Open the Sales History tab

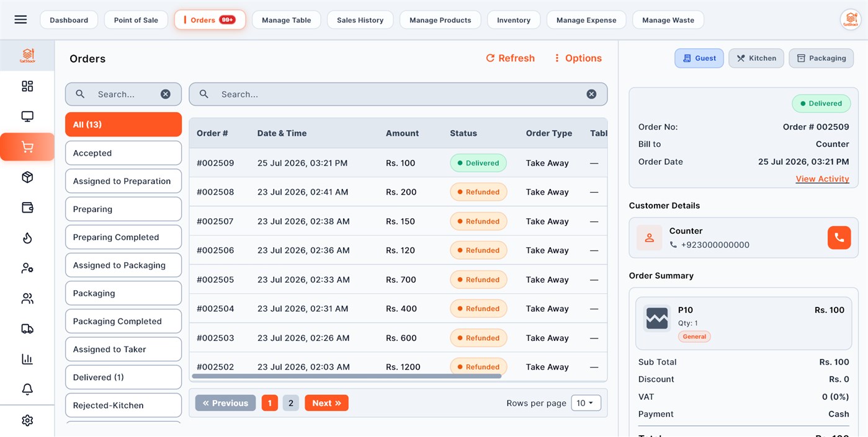click(360, 20)
